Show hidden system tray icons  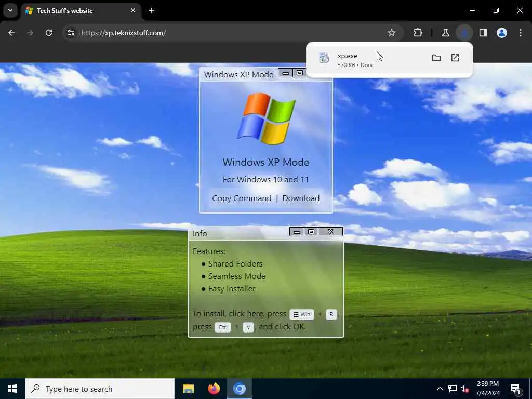pos(440,389)
